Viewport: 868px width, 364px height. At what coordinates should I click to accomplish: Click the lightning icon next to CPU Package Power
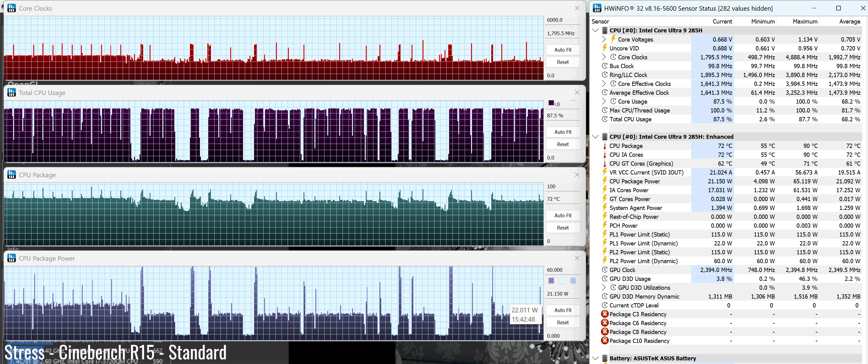tap(605, 181)
